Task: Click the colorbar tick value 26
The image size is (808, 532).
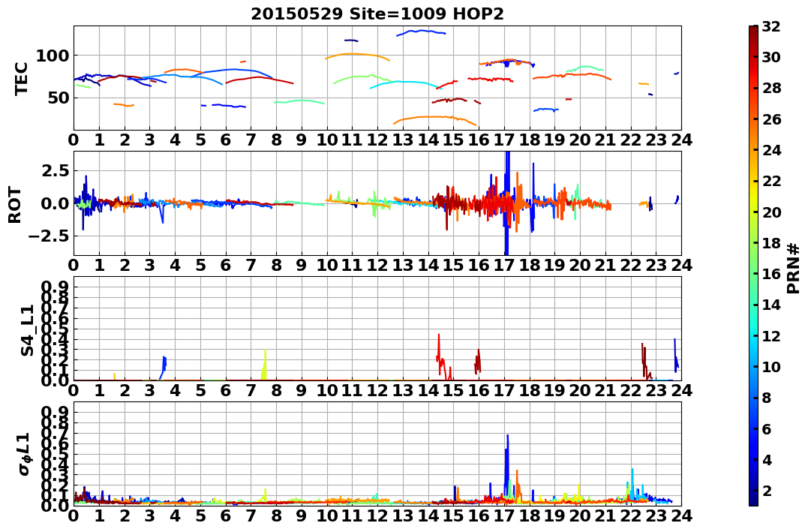Action: (x=771, y=119)
